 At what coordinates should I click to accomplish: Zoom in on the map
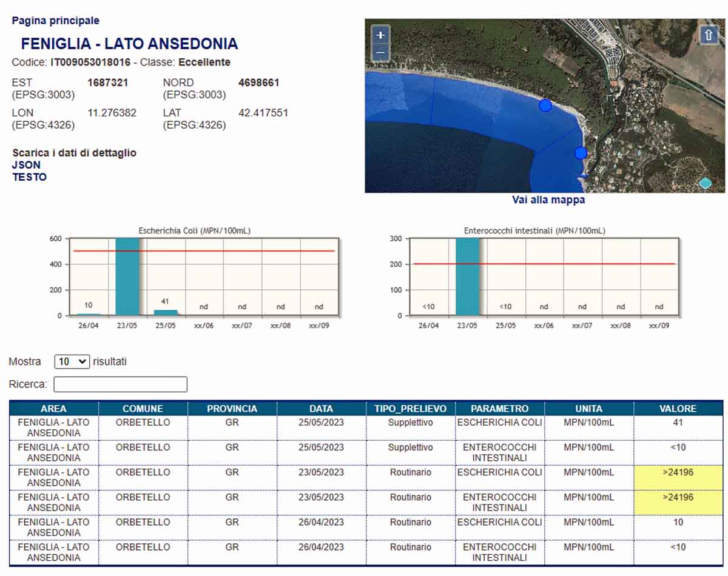coord(380,35)
